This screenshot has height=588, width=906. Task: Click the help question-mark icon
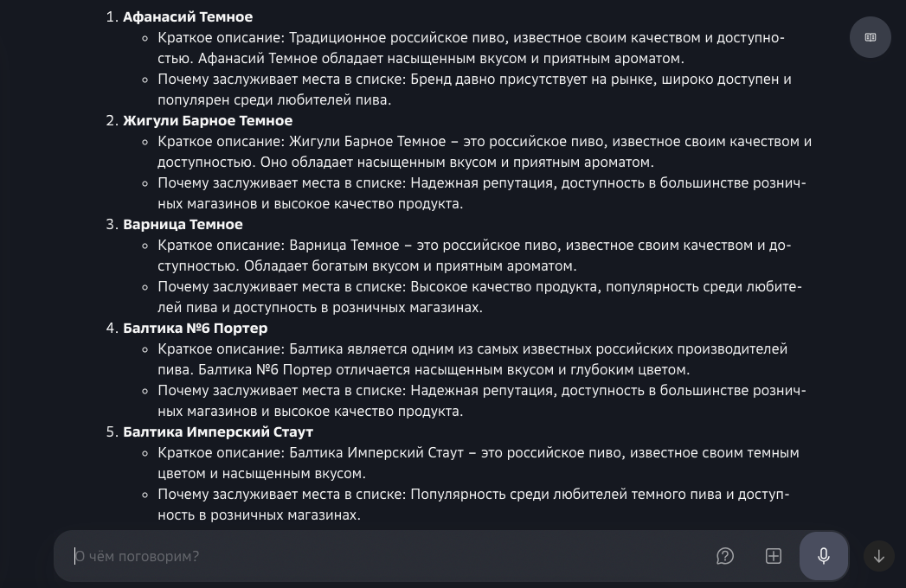click(x=725, y=556)
